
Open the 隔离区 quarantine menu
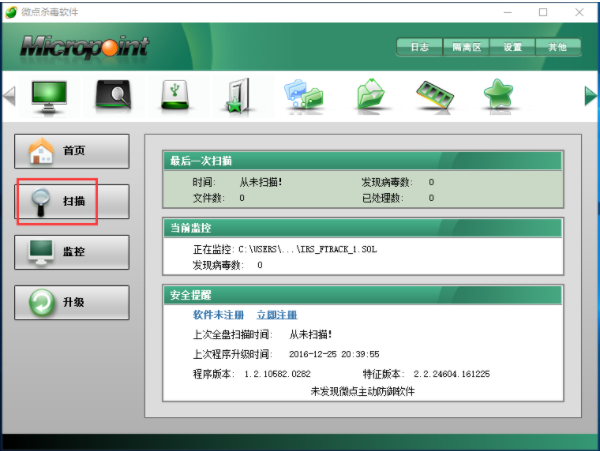coord(466,47)
